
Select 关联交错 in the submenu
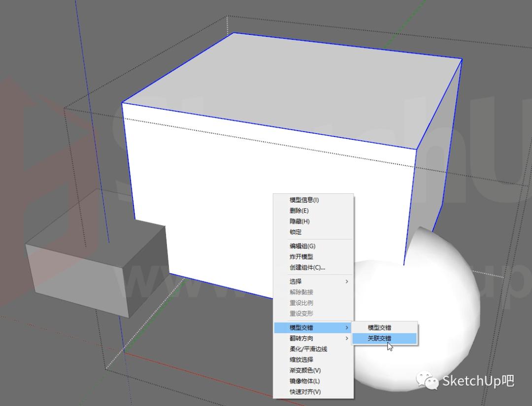click(x=379, y=338)
